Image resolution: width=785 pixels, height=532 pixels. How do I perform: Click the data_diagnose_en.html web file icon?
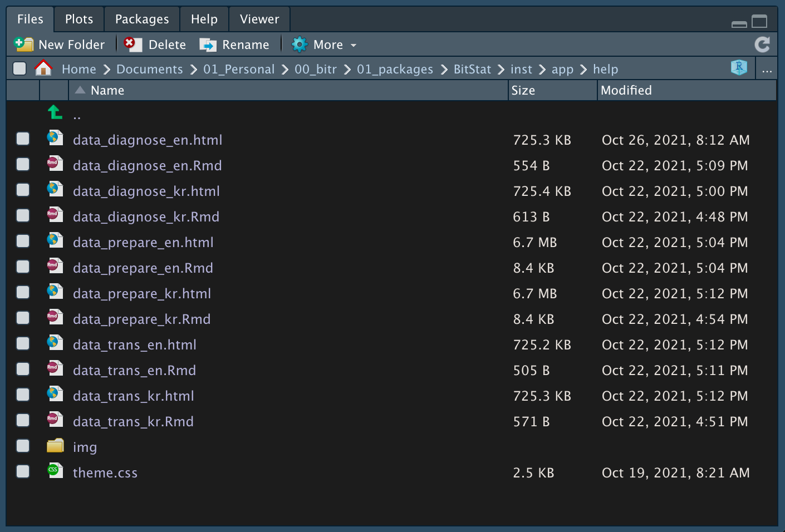tap(55, 138)
